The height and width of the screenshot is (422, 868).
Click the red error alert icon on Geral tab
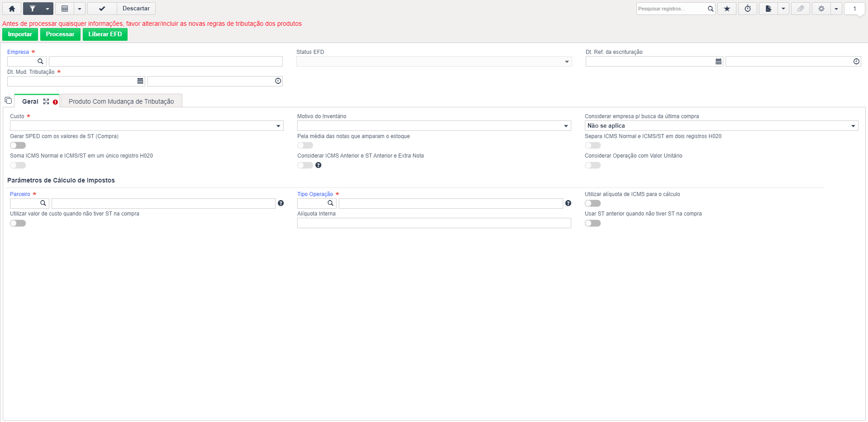[x=55, y=102]
